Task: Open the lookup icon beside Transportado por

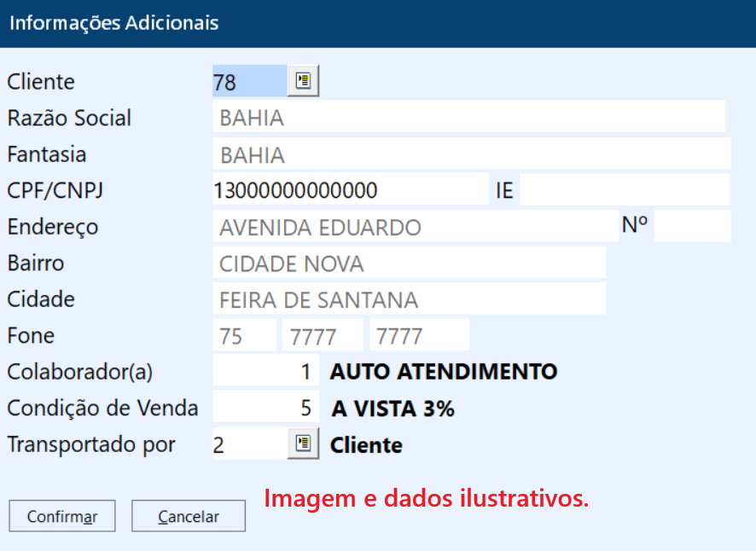Action: tap(303, 443)
